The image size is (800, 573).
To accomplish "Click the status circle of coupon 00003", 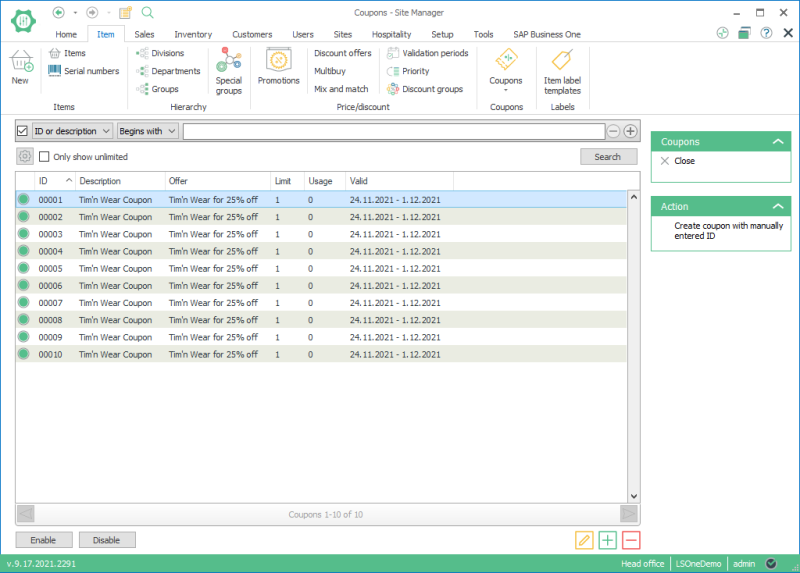I will tap(23, 234).
